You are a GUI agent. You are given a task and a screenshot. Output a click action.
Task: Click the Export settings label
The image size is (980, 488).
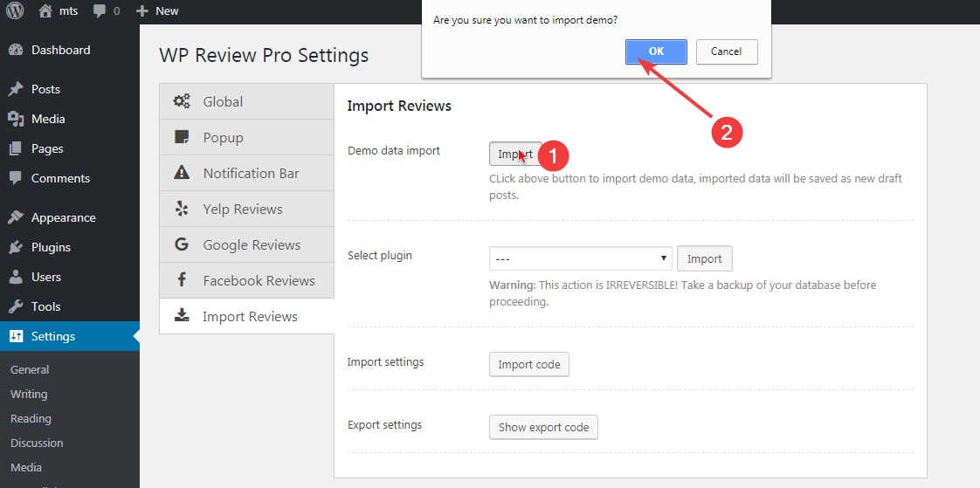point(384,425)
